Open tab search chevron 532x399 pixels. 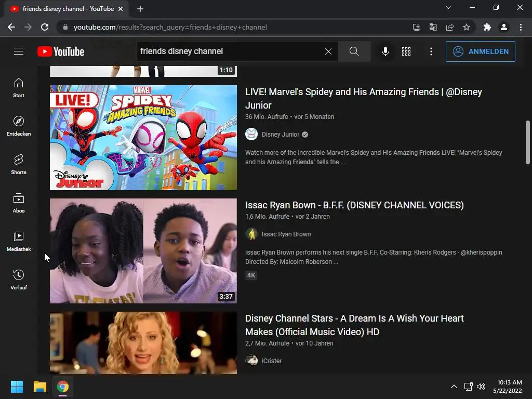click(448, 7)
